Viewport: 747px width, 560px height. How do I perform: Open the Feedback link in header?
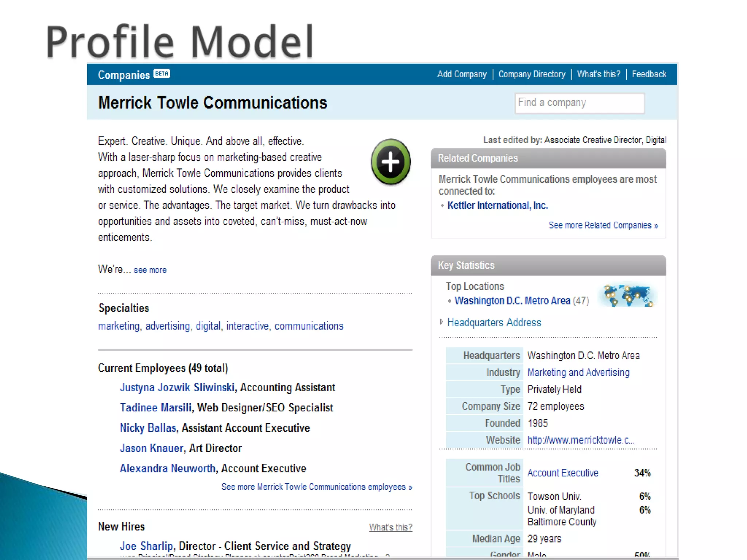(649, 74)
